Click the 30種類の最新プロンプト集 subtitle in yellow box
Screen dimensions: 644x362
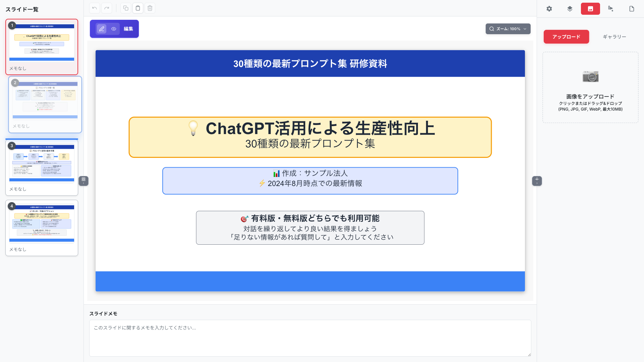coord(310,144)
